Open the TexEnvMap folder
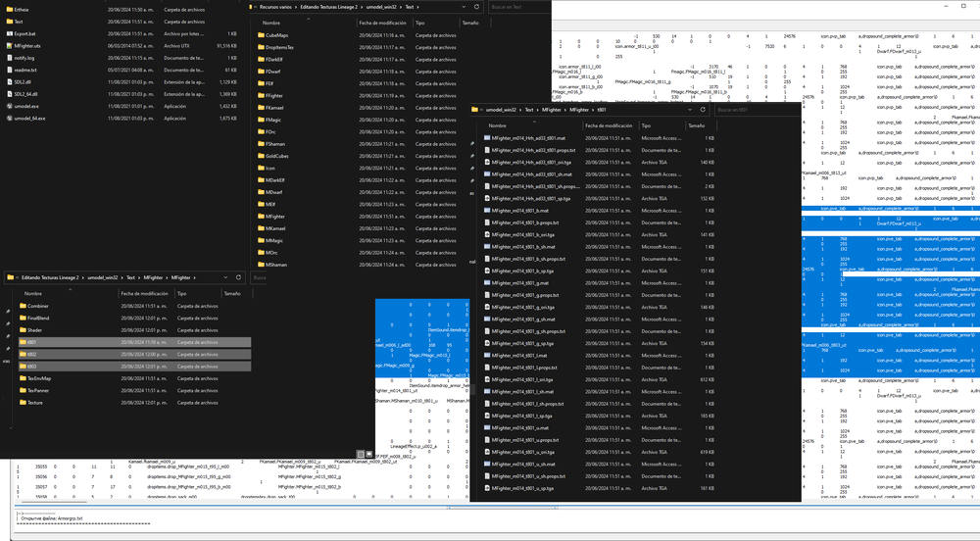This screenshot has width=980, height=541. [x=39, y=378]
